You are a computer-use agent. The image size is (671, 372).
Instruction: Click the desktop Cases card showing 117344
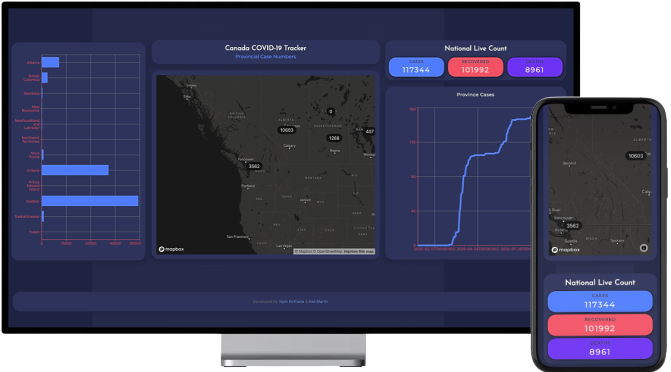pos(416,67)
